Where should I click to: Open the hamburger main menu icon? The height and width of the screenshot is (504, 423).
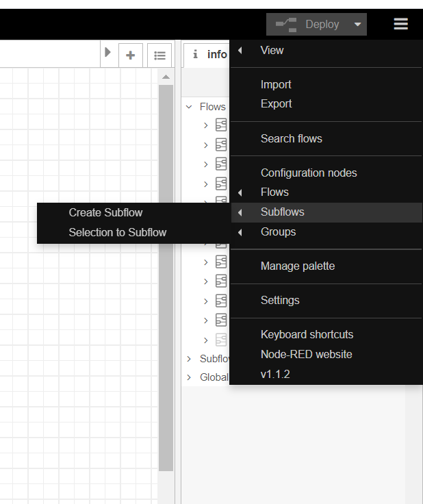pyautogui.click(x=400, y=24)
